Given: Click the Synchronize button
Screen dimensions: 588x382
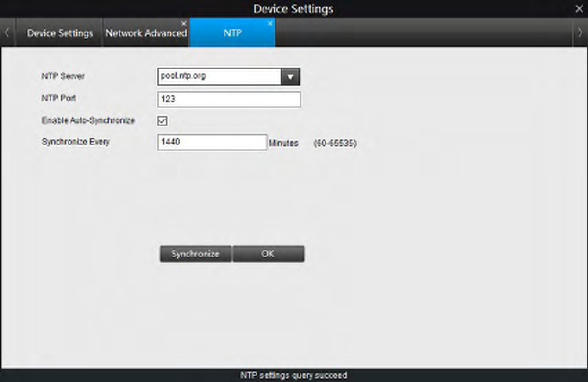Looking at the screenshot, I should click(196, 254).
